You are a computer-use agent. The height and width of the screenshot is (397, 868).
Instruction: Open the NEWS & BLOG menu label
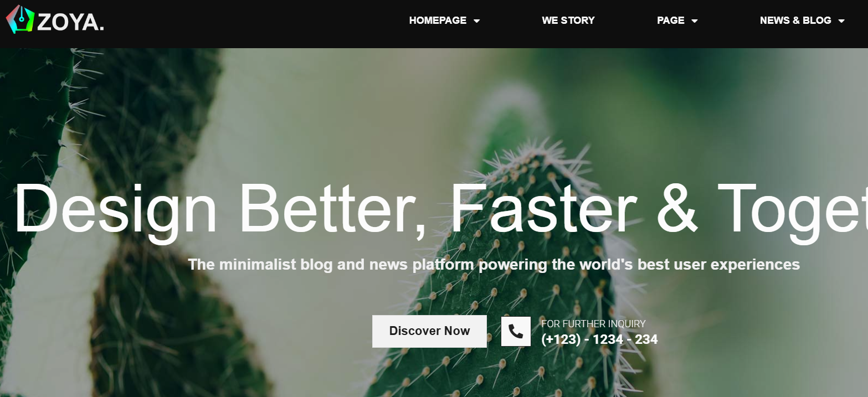point(795,20)
